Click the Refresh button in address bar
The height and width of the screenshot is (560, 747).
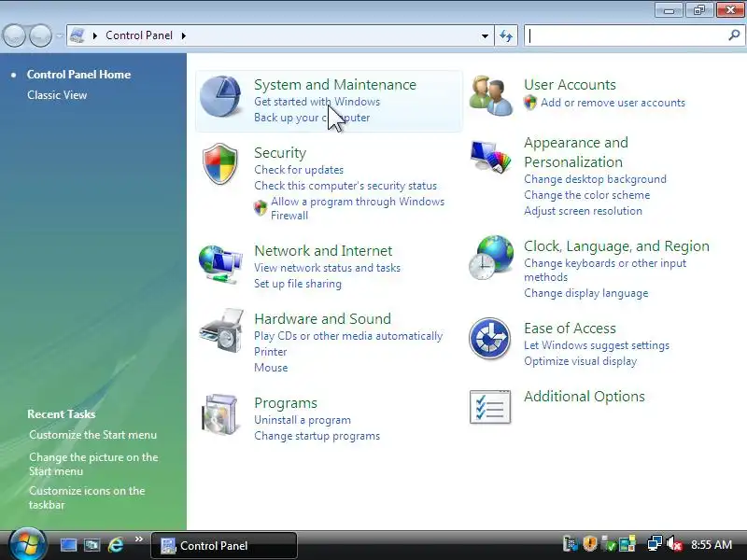(506, 35)
